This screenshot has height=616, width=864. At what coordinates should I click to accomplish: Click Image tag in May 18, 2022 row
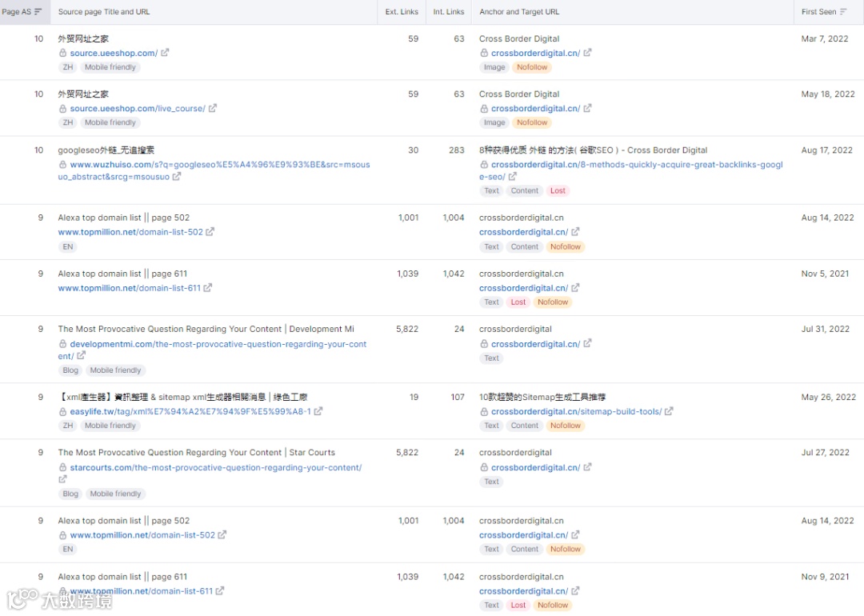pos(494,122)
